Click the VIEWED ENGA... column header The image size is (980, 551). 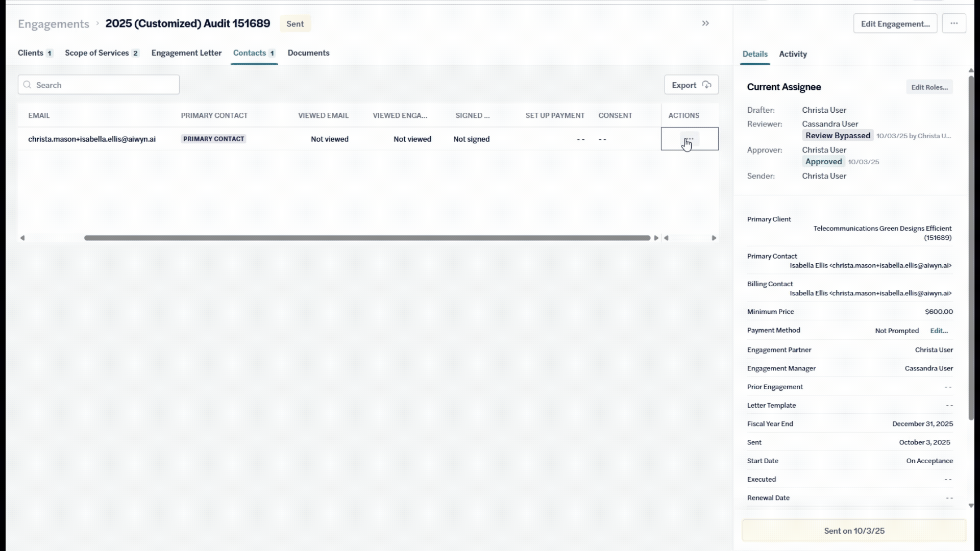[400, 115]
